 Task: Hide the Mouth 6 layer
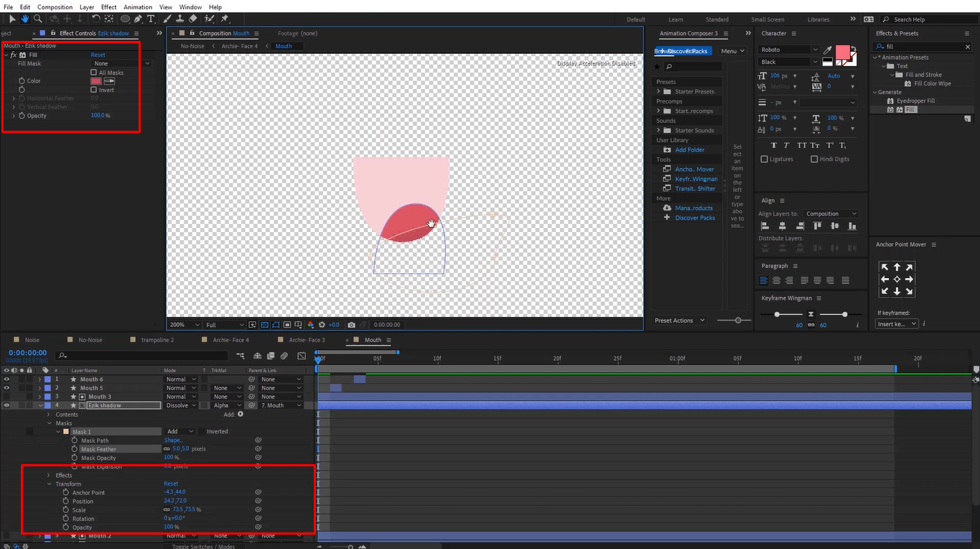(5, 379)
